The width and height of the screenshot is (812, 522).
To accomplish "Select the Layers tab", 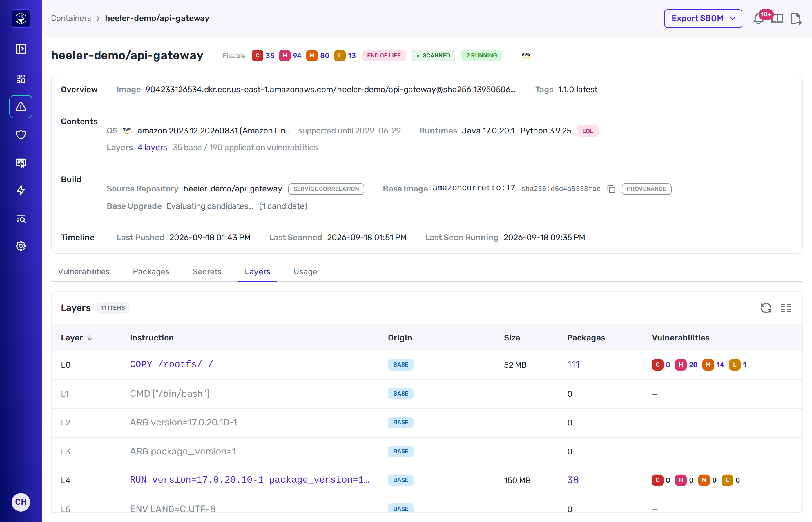I will click(257, 271).
